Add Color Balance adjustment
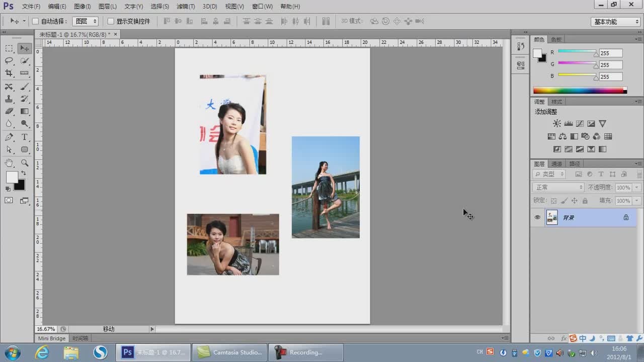644x362 pixels. 562,136
